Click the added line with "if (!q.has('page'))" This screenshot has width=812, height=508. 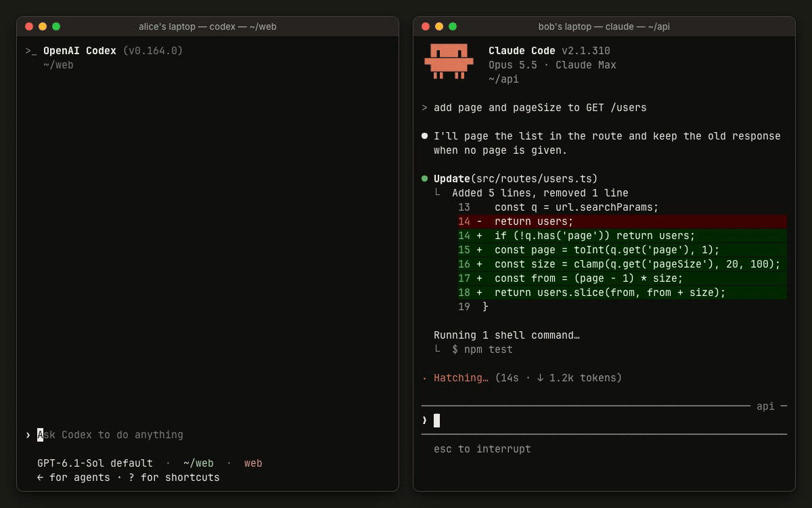[622, 236]
